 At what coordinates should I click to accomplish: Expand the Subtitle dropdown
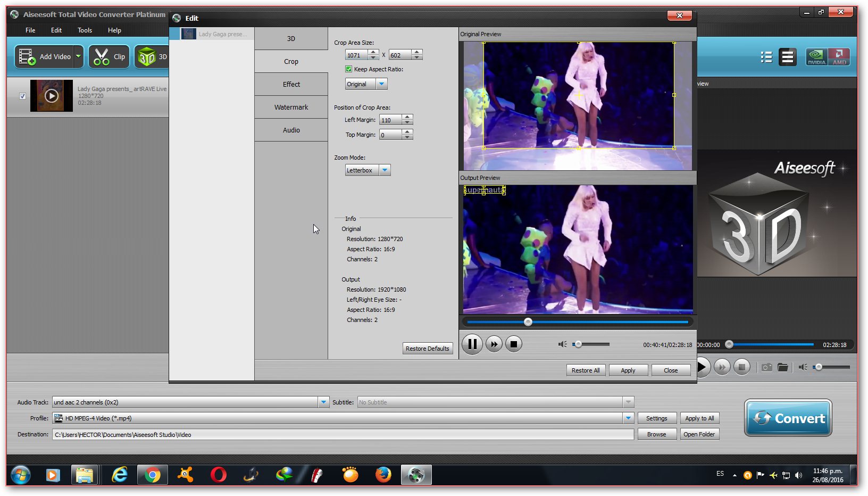point(628,402)
